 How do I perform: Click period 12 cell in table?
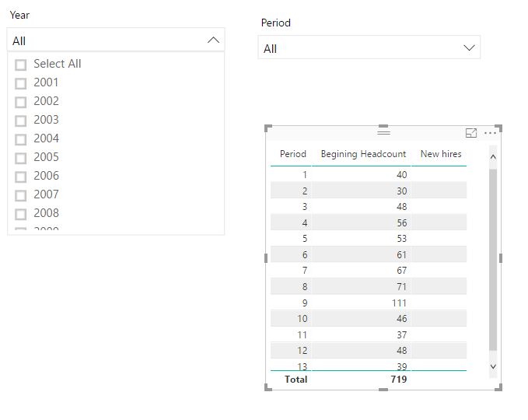point(302,350)
